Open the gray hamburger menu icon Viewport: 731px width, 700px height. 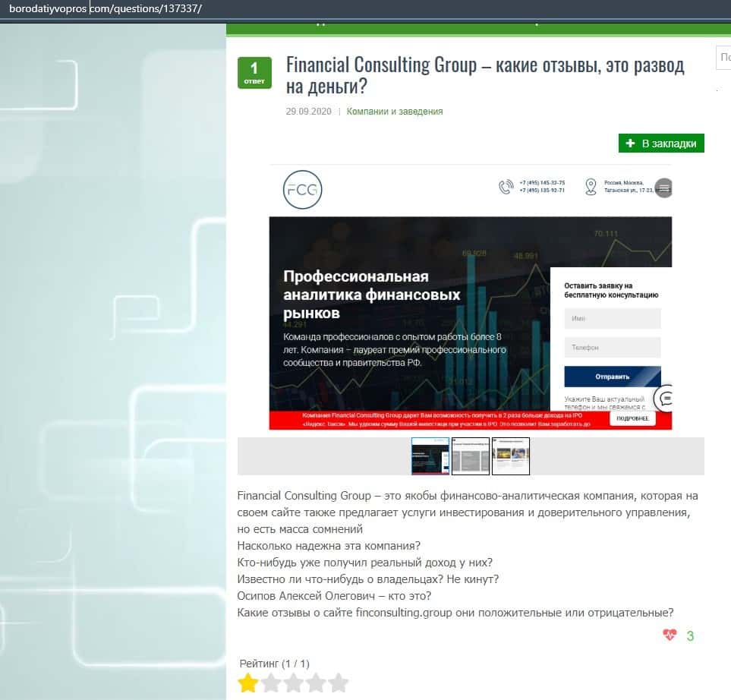click(x=663, y=188)
